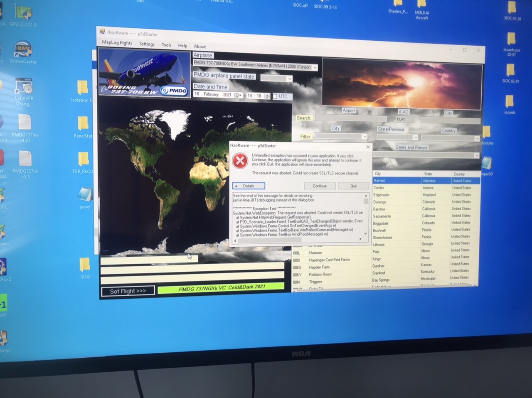This screenshot has height=398, width=532.
Task: Select the panel file icon
Action: (x=85, y=198)
